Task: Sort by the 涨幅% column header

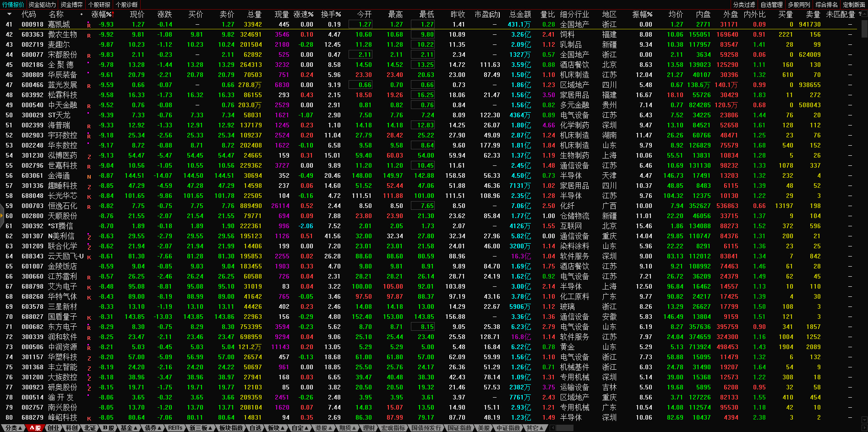Action: pyautogui.click(x=102, y=14)
